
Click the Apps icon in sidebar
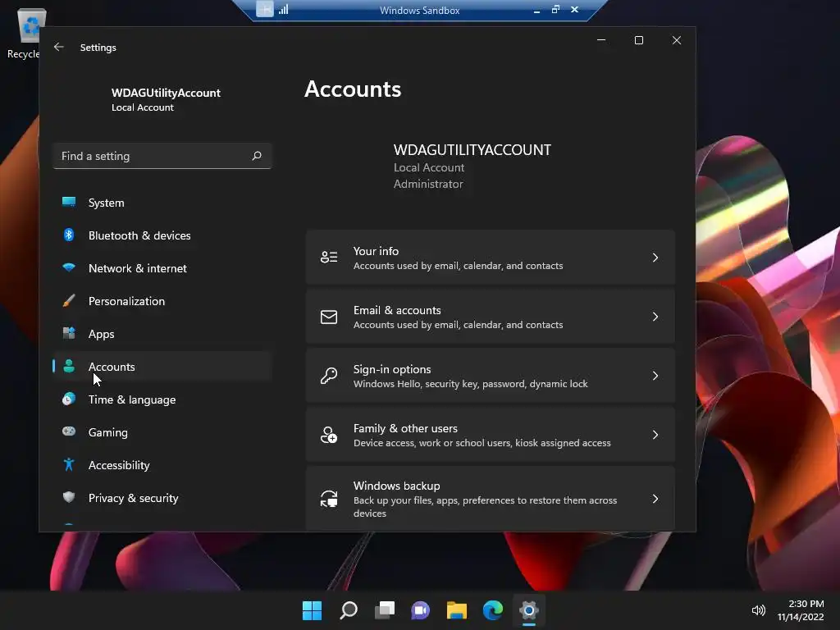[x=69, y=333]
